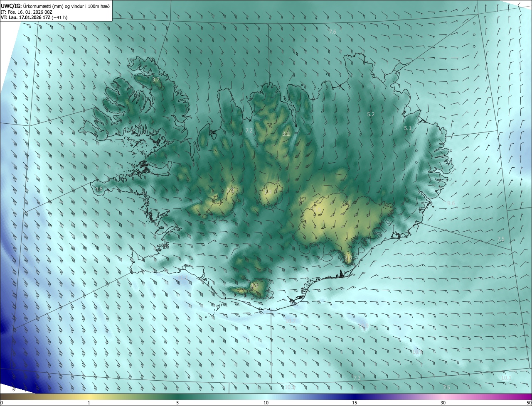The image size is (532, 406).
Task: Click the 50 tick on the color scale
Action: [x=529, y=403]
